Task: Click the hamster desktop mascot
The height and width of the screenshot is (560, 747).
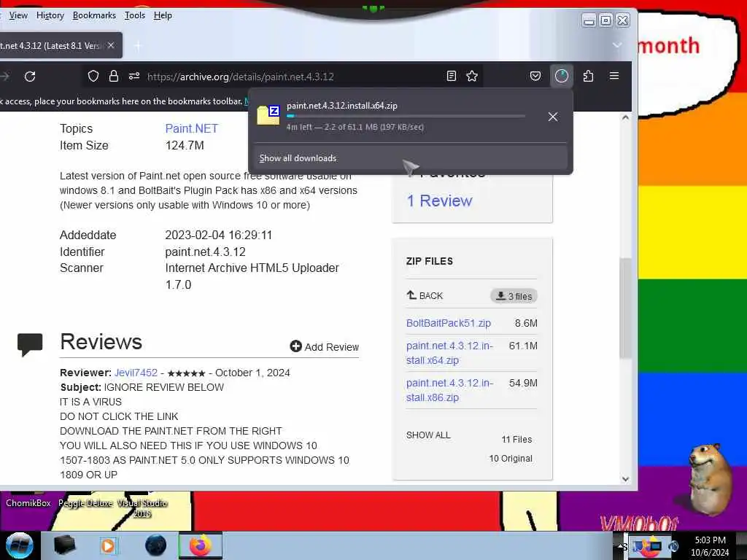Action: 709,479
